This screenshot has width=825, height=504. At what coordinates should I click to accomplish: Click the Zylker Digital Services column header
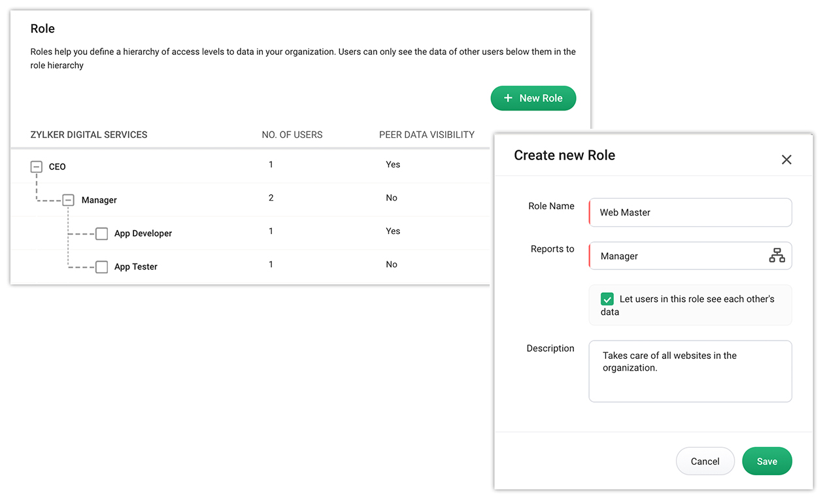89,135
